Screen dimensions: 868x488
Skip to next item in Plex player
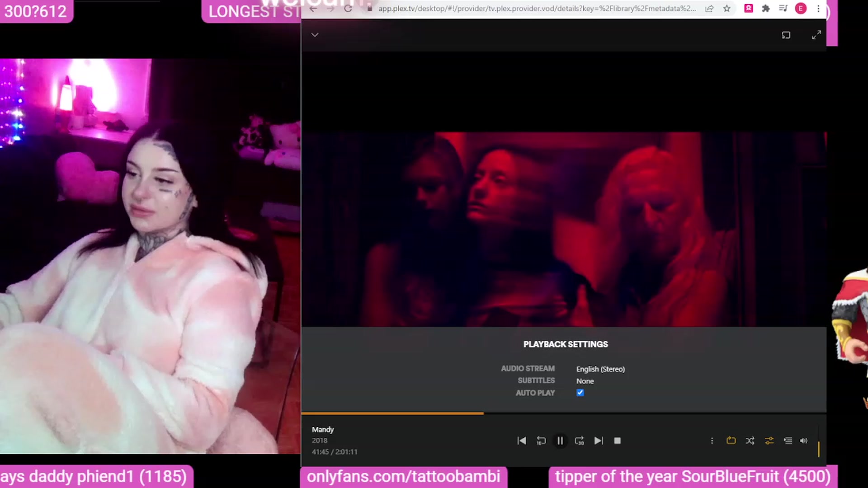point(599,441)
